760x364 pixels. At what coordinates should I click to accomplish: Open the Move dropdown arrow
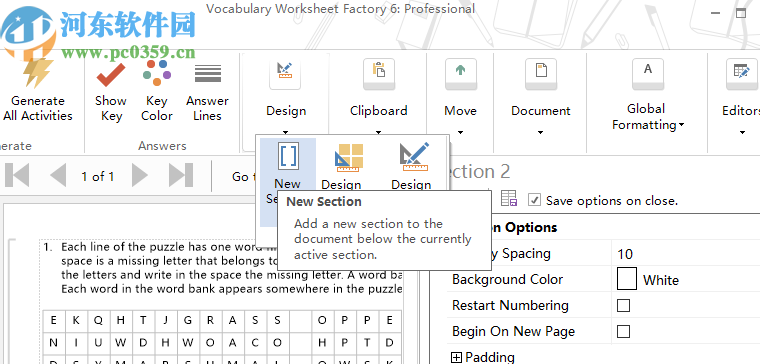pyautogui.click(x=460, y=132)
